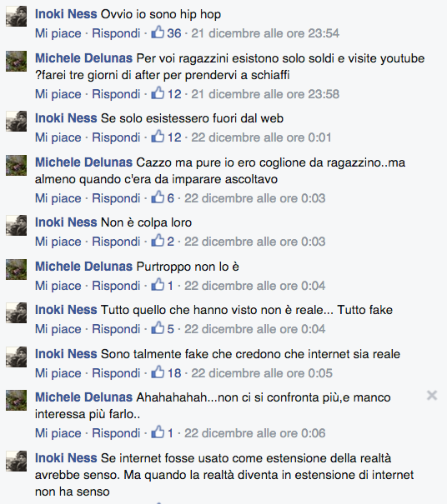Screen dimensions: 447x504
Task: Click Inoki Ness avatar beside 'Tutto fake' comment
Action: point(16,312)
